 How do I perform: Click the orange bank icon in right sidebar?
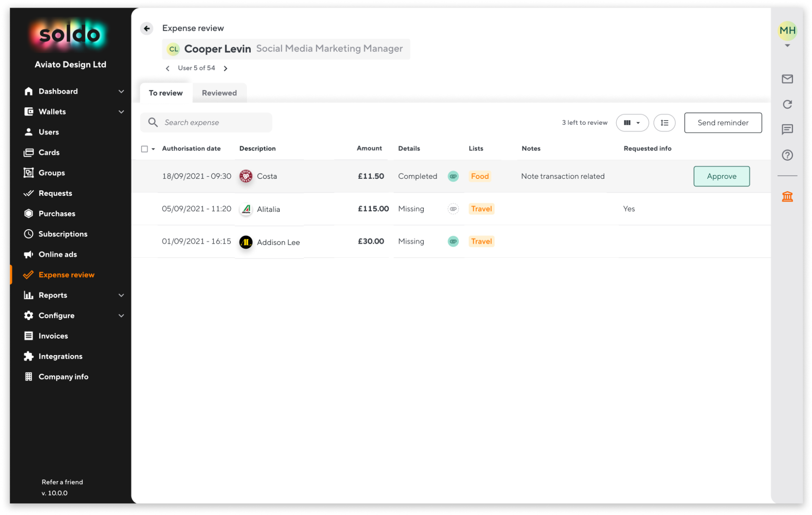tap(787, 196)
